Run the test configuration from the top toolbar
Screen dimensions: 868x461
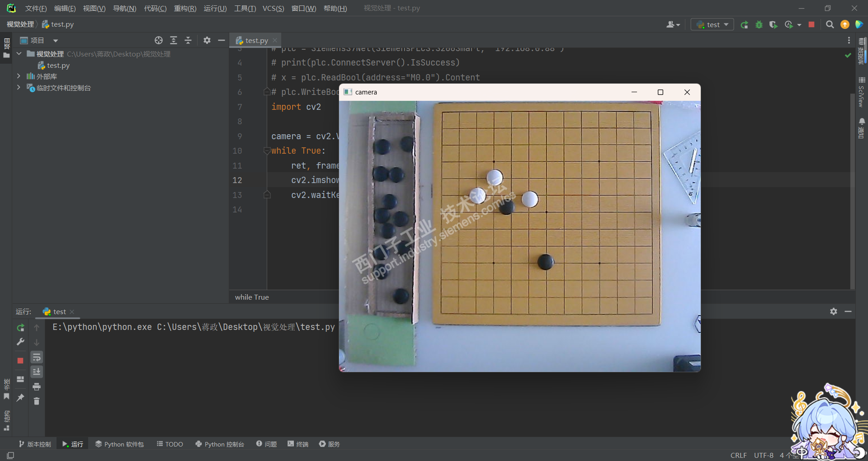click(744, 25)
